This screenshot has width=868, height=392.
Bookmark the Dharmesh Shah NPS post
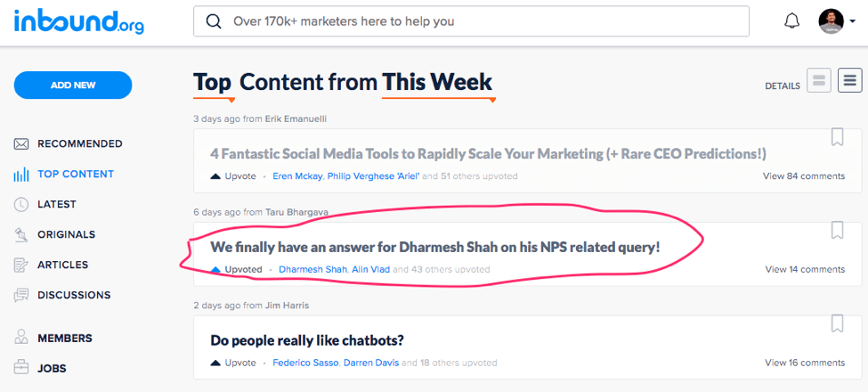837,230
